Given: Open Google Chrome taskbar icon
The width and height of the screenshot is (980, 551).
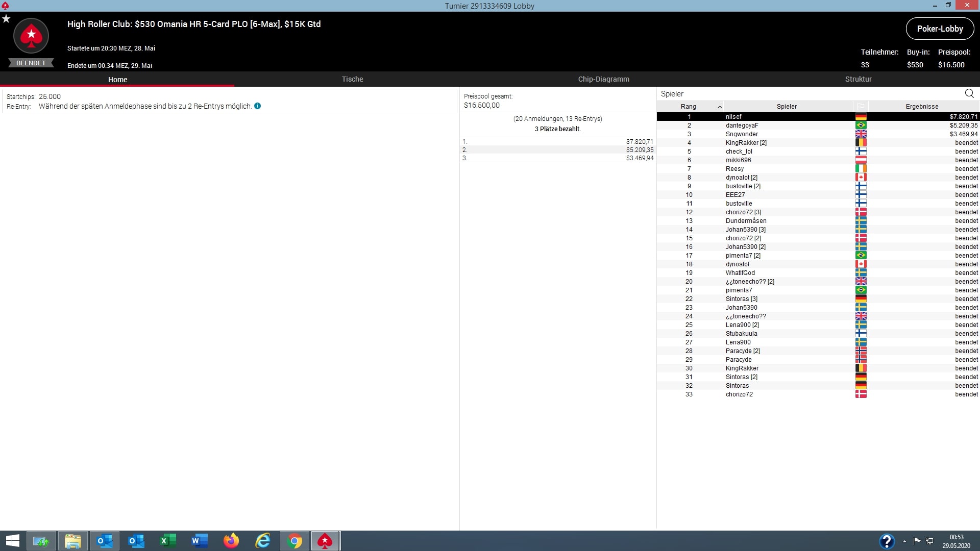Looking at the screenshot, I should click(x=295, y=541).
